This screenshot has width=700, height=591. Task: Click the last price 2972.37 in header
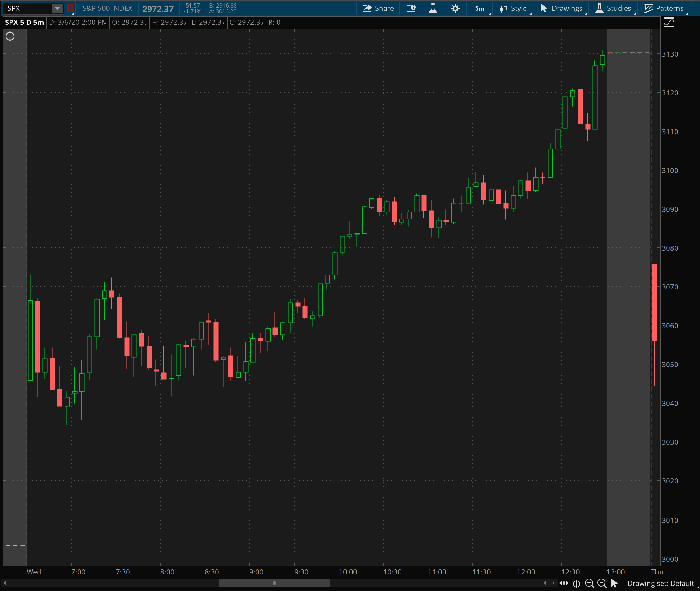coord(158,9)
